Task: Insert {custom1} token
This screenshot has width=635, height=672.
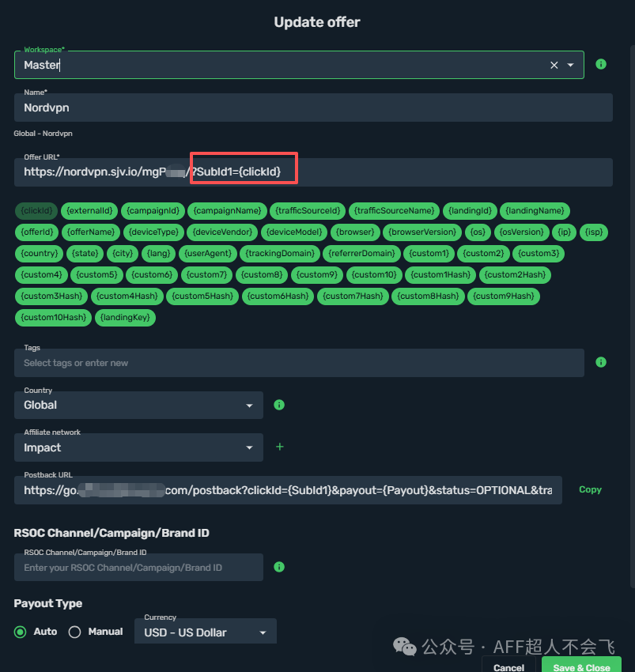Action: click(429, 254)
